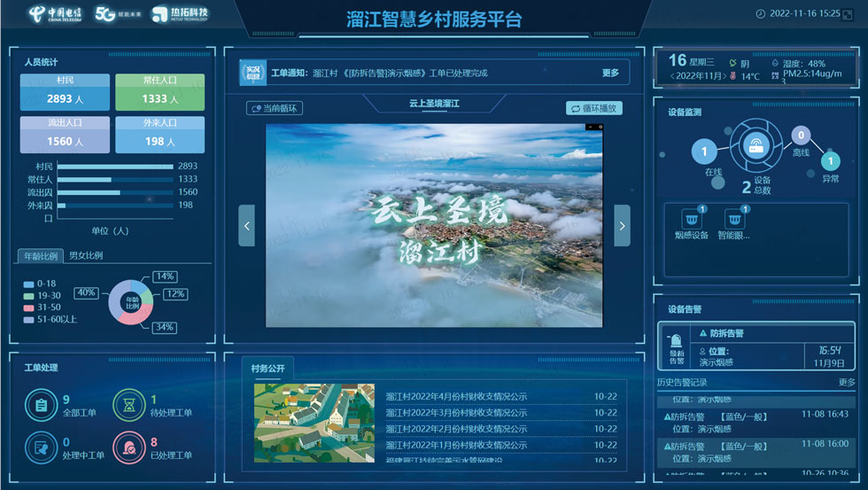The height and width of the screenshot is (490, 868).
Task: Click the 位置 location pin icon
Action: [702, 351]
